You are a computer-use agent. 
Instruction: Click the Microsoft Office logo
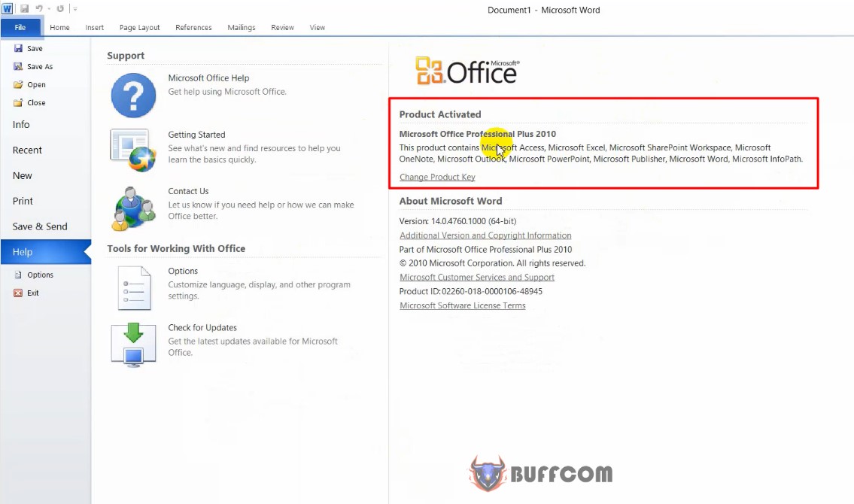click(x=468, y=71)
